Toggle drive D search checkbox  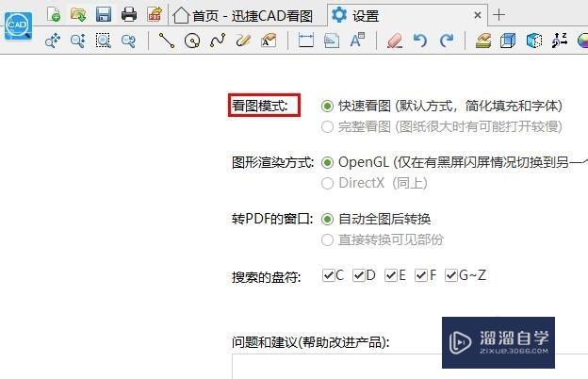(x=359, y=275)
